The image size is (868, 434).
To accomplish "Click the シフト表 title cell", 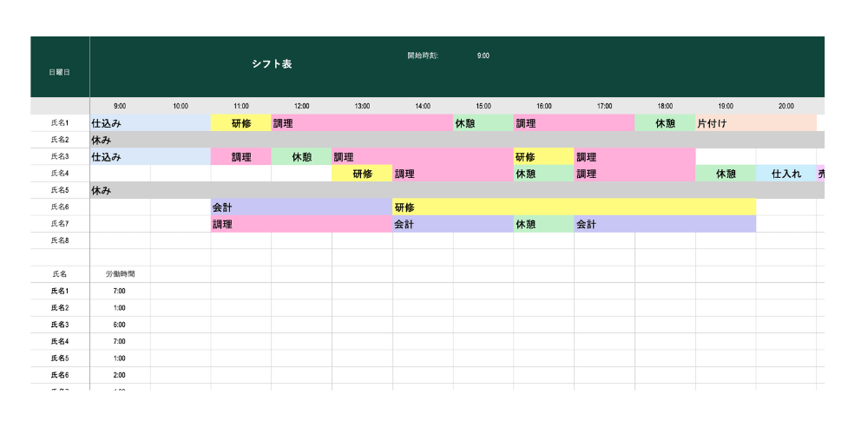I will [x=272, y=65].
